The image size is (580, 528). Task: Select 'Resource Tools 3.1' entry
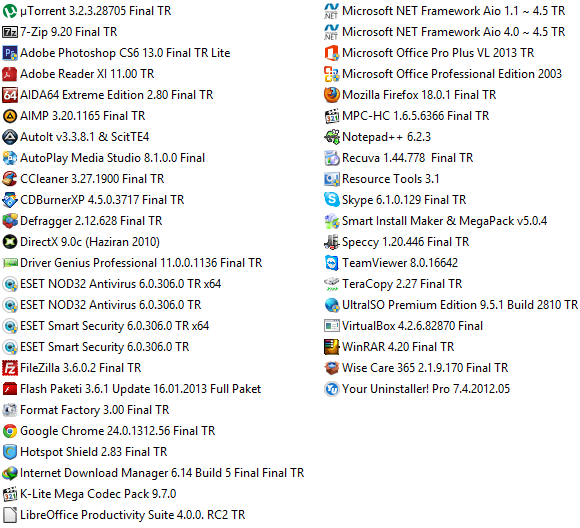pyautogui.click(x=382, y=179)
